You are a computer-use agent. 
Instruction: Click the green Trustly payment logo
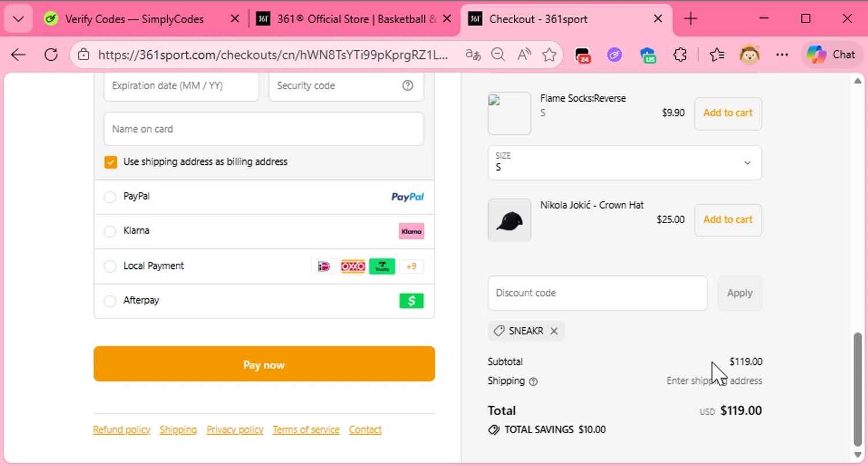382,267
